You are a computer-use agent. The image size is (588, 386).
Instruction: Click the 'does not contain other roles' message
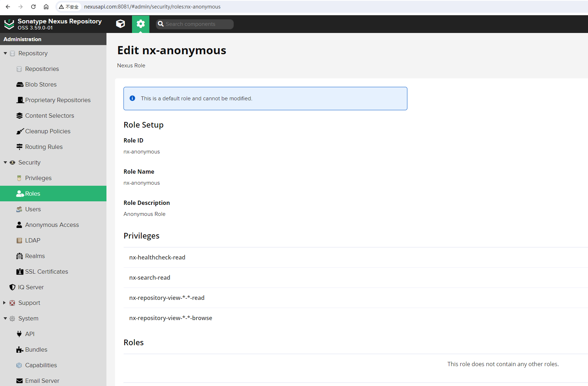click(503, 364)
